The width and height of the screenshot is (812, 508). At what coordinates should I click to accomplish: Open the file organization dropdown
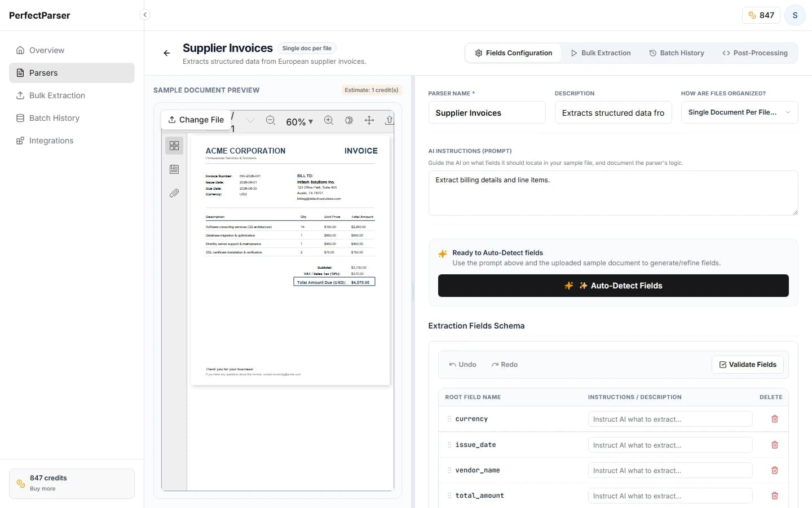[x=740, y=112]
